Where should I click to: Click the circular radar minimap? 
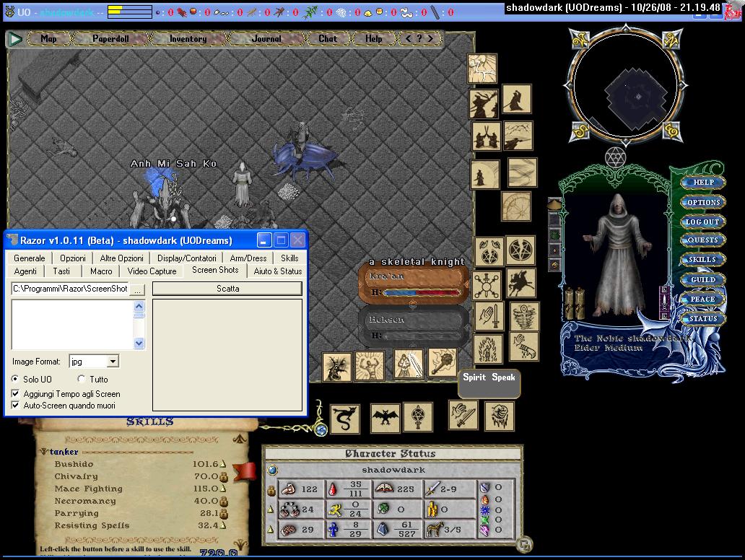coord(625,87)
